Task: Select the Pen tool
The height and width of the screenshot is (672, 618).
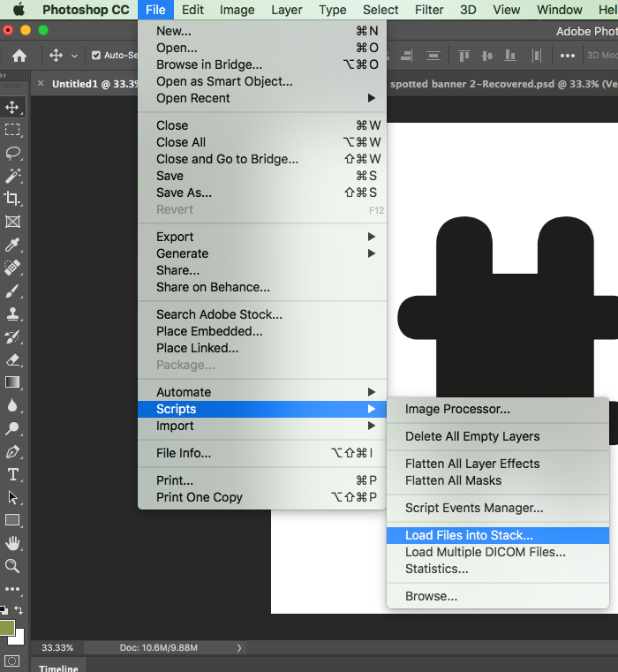Action: 12,452
